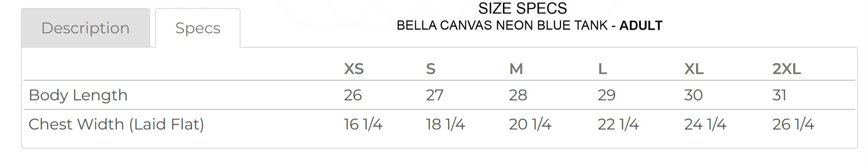
Task: Click the 2XL size column header
Action: 787,68
